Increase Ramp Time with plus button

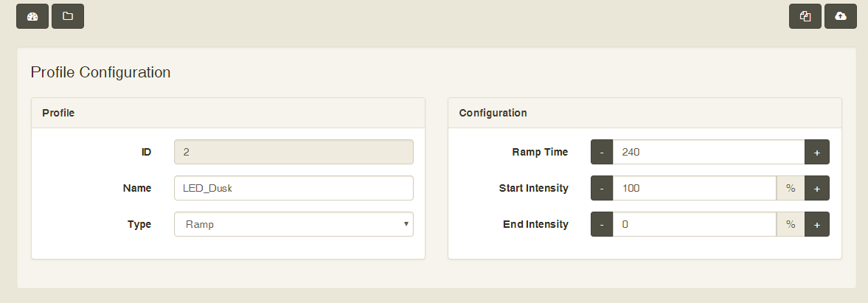tap(817, 152)
